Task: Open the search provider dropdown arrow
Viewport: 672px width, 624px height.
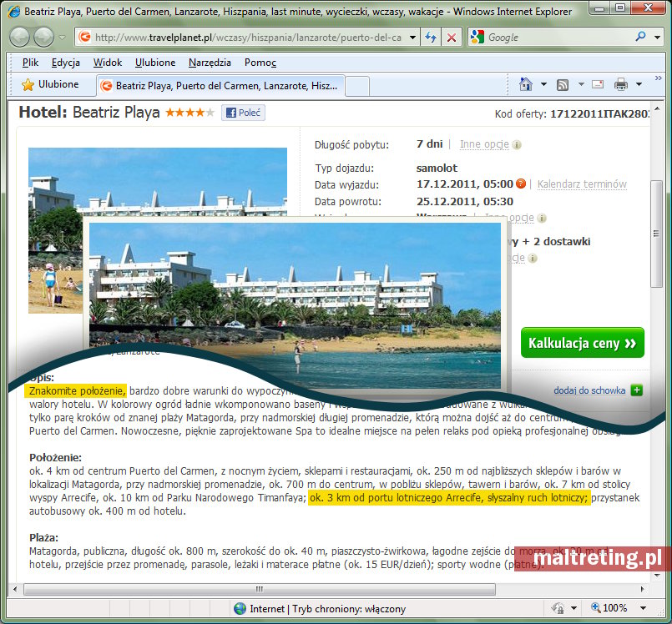Action: pyautogui.click(x=657, y=38)
